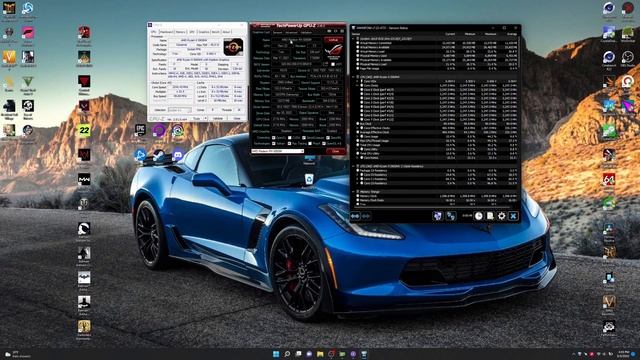Collapse the CPU [#0] group in HWiNFO
Viewport: 640px width, 360px height.
coord(353,77)
